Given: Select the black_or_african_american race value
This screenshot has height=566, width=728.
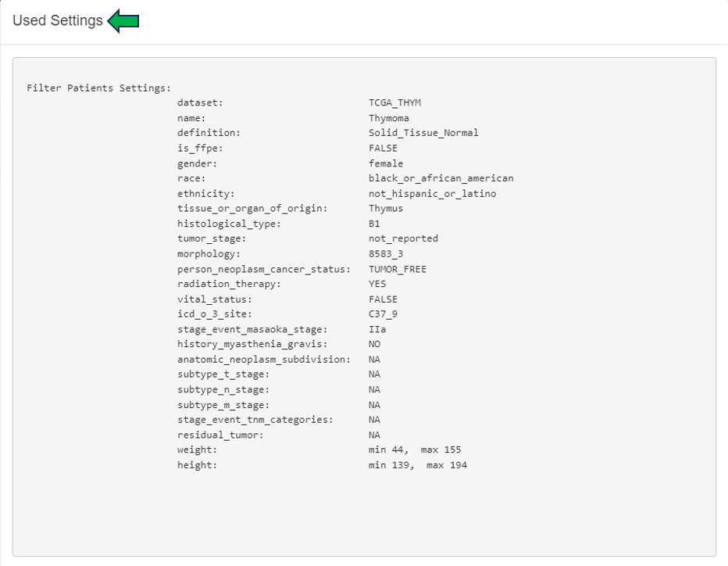Looking at the screenshot, I should tap(441, 178).
